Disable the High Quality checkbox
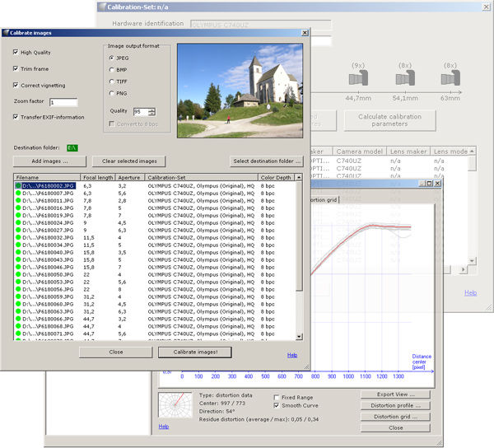 coord(16,52)
